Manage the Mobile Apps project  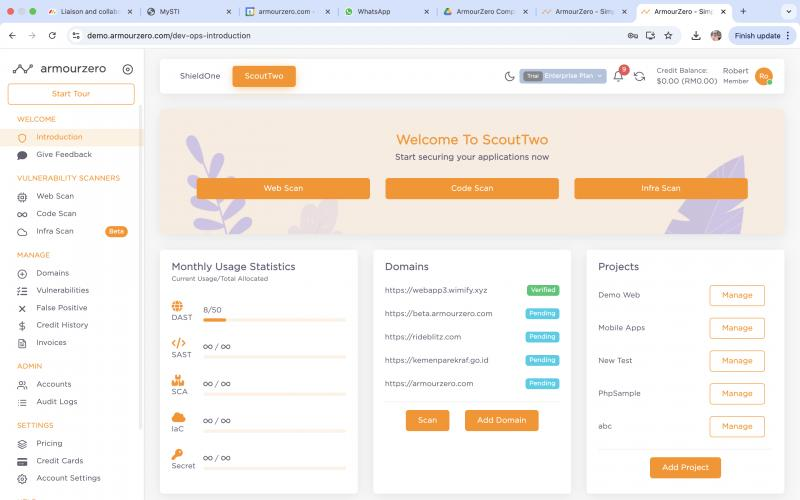point(737,328)
